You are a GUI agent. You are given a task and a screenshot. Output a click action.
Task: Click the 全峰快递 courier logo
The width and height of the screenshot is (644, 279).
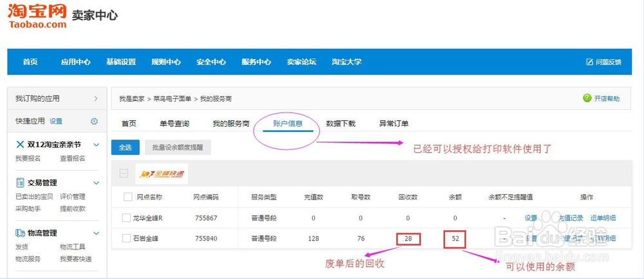[x=162, y=174]
